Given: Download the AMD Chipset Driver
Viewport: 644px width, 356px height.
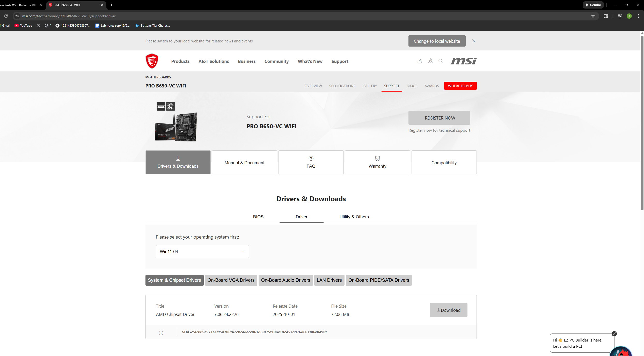Looking at the screenshot, I should (x=448, y=310).
